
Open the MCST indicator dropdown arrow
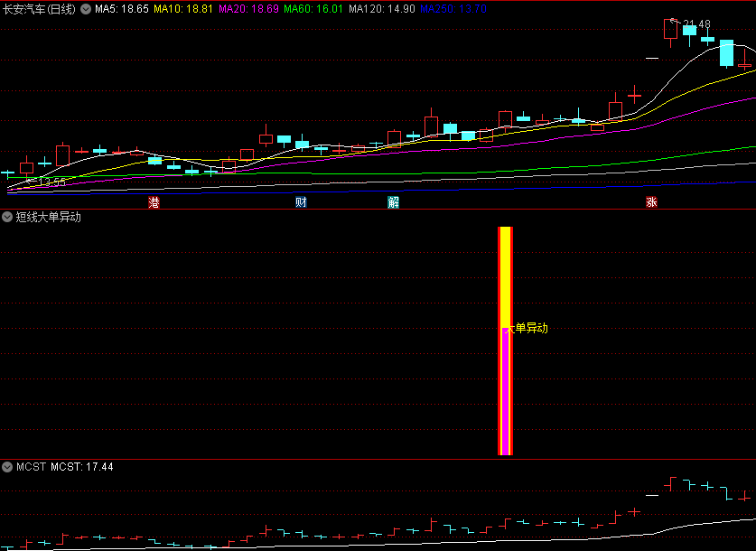point(7,467)
